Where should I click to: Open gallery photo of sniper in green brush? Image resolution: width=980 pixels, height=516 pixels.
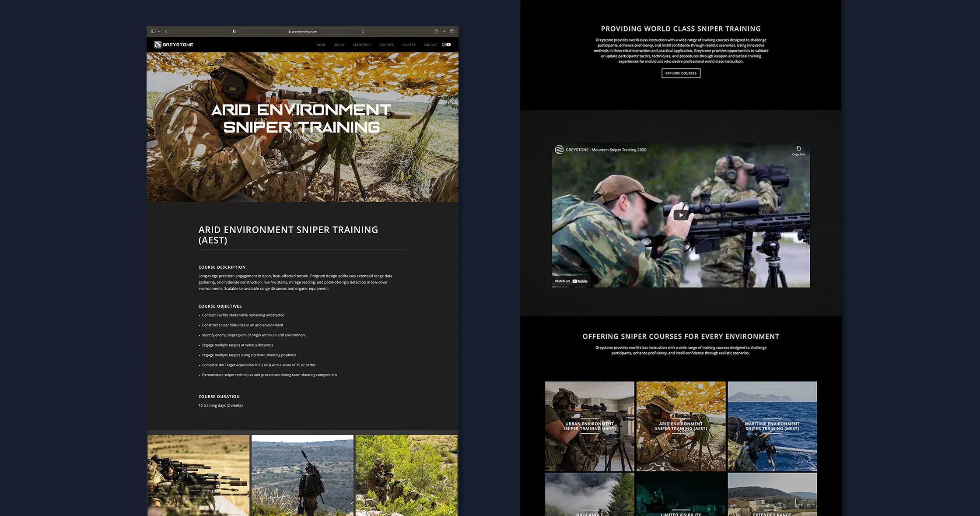406,475
